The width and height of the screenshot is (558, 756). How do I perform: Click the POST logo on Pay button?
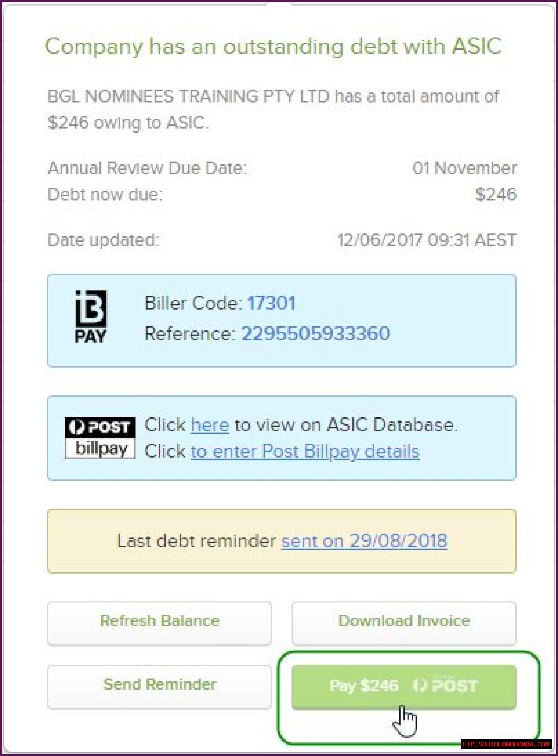[445, 686]
